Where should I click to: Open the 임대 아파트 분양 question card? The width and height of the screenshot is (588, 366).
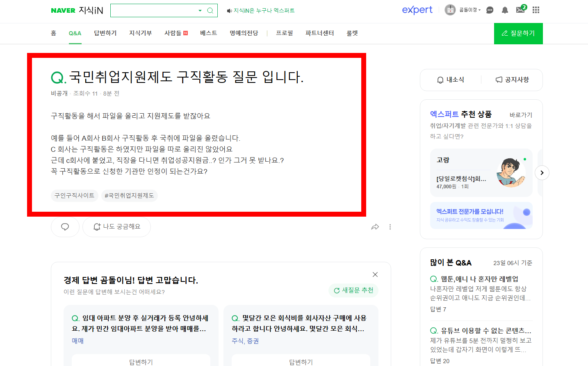[x=140, y=323]
